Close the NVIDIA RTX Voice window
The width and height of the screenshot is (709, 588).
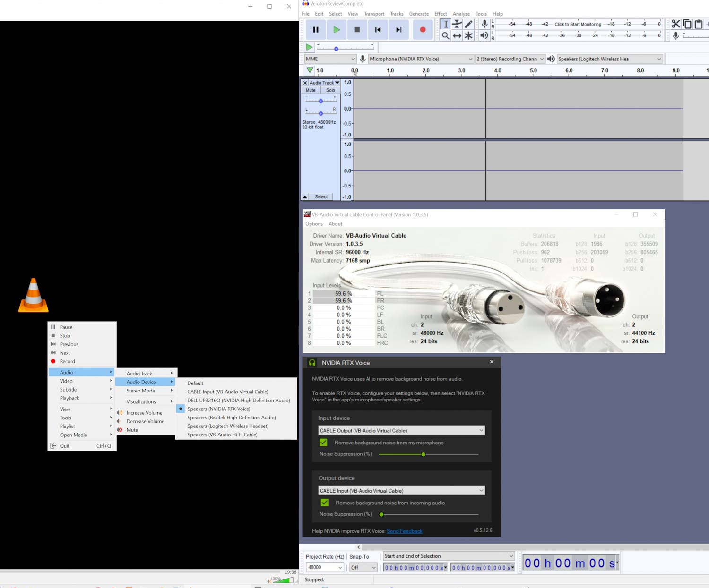tap(492, 362)
